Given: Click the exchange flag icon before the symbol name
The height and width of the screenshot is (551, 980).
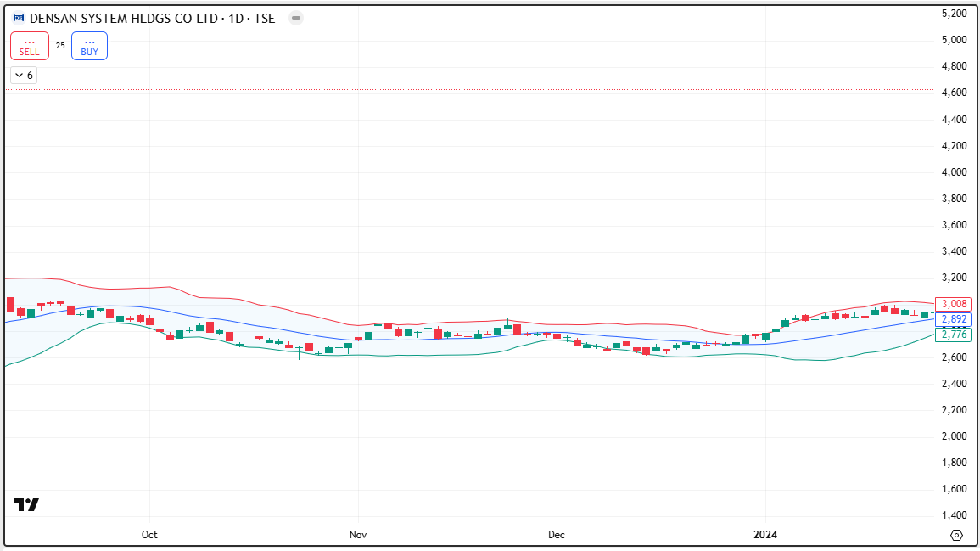Looking at the screenshot, I should [x=19, y=18].
